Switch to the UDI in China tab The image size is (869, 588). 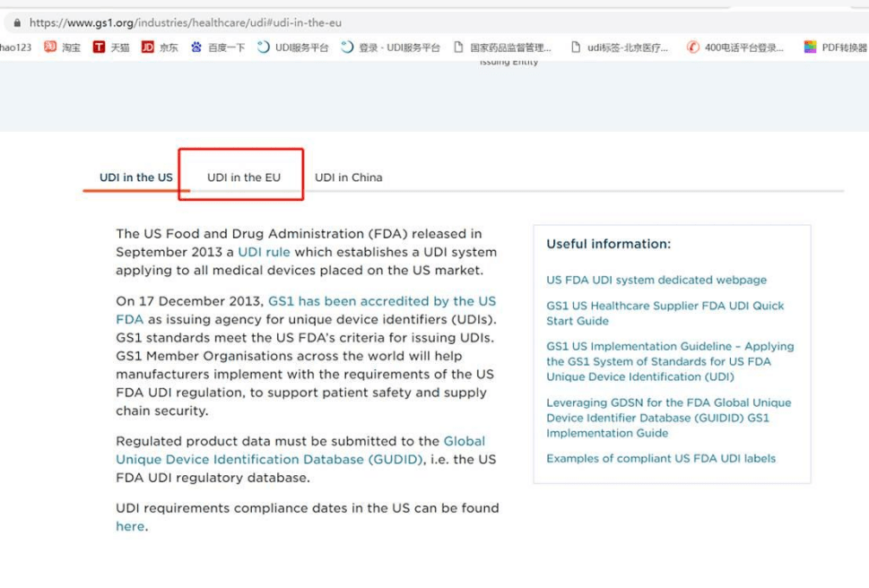tap(349, 177)
